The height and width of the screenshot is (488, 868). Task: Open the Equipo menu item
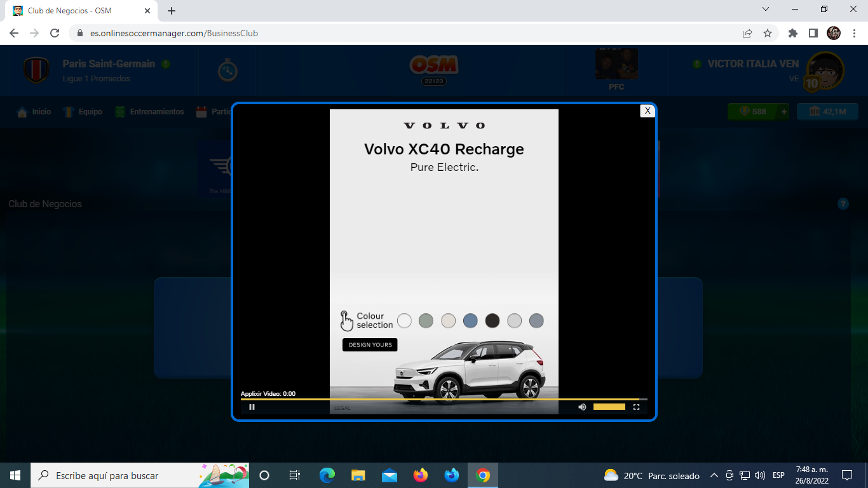coord(83,112)
